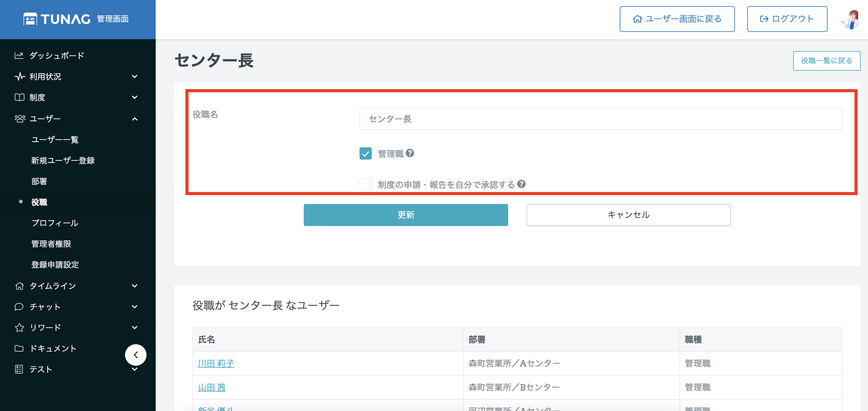
Task: Click the user avatar in the header
Action: (x=850, y=19)
